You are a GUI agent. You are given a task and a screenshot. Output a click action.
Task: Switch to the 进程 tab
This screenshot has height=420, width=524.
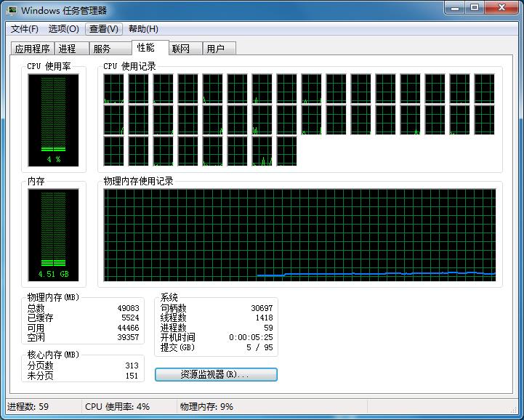click(x=68, y=49)
